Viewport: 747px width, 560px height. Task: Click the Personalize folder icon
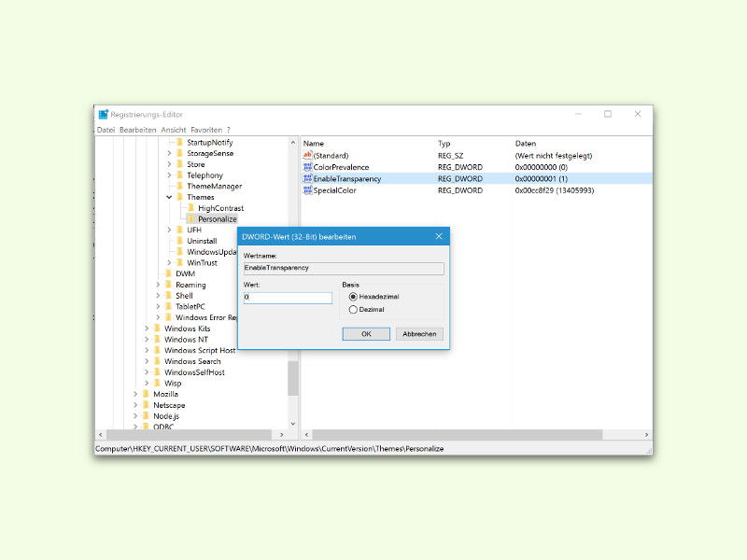[x=191, y=218]
